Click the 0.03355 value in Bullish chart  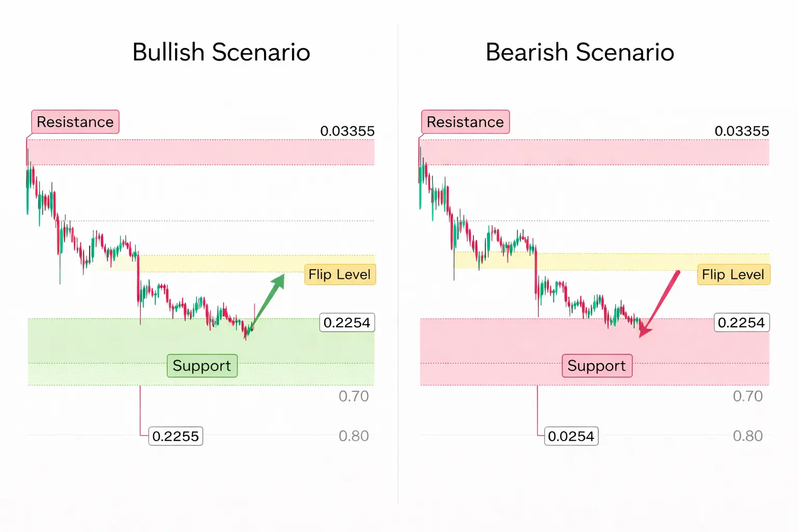[x=348, y=131]
